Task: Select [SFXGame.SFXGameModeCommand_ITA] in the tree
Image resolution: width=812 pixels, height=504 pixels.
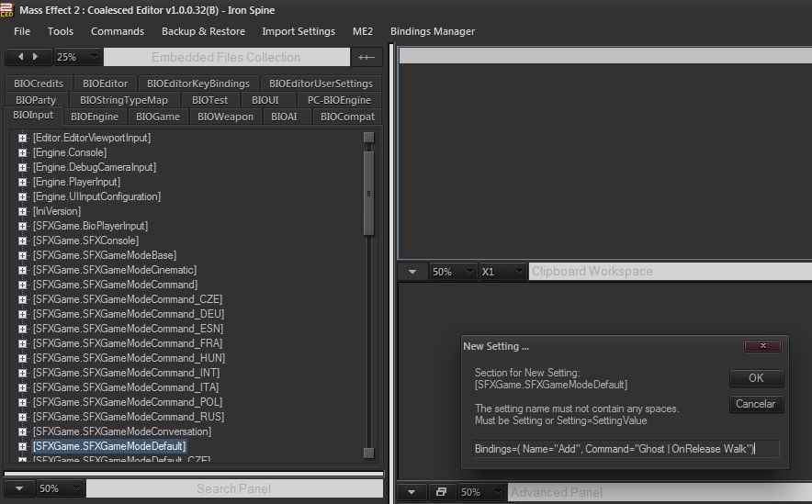Action: (x=126, y=387)
